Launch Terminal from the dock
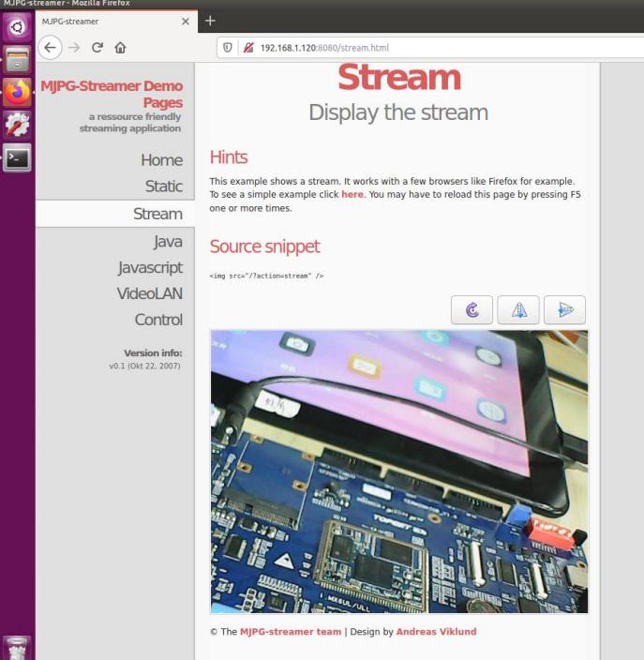Viewport: 644px width, 660px height. tap(17, 157)
